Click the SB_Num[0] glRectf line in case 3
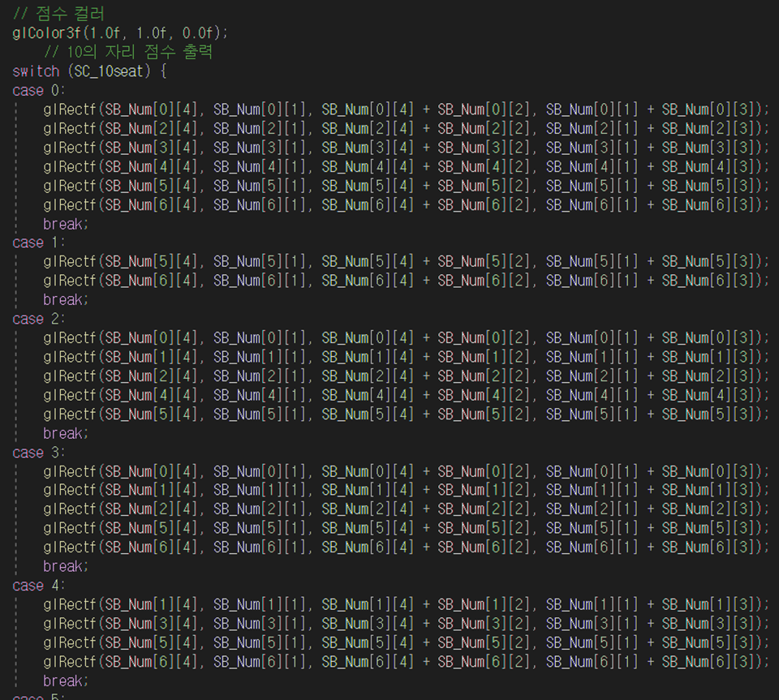 click(406, 471)
